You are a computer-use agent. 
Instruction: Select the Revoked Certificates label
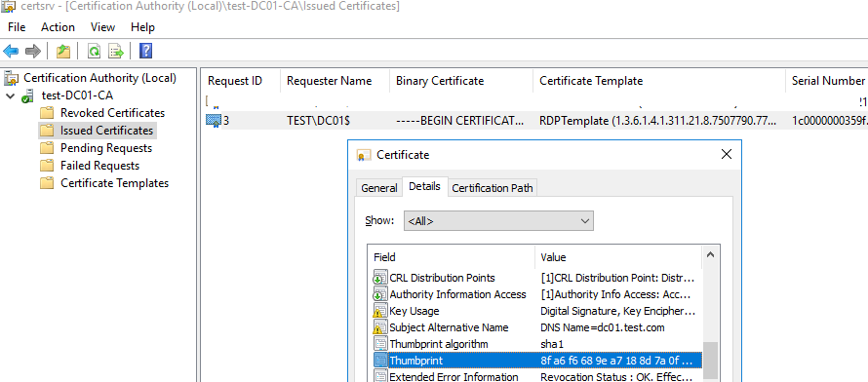[x=112, y=113]
